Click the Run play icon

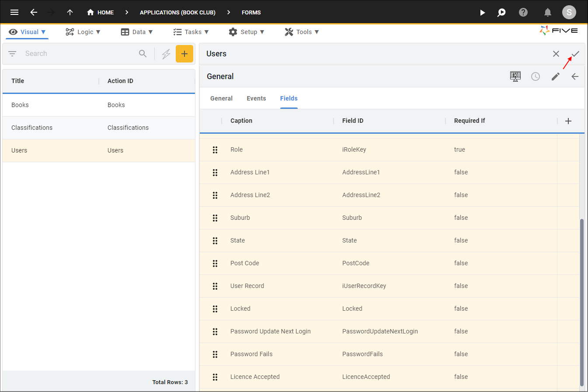tap(482, 12)
